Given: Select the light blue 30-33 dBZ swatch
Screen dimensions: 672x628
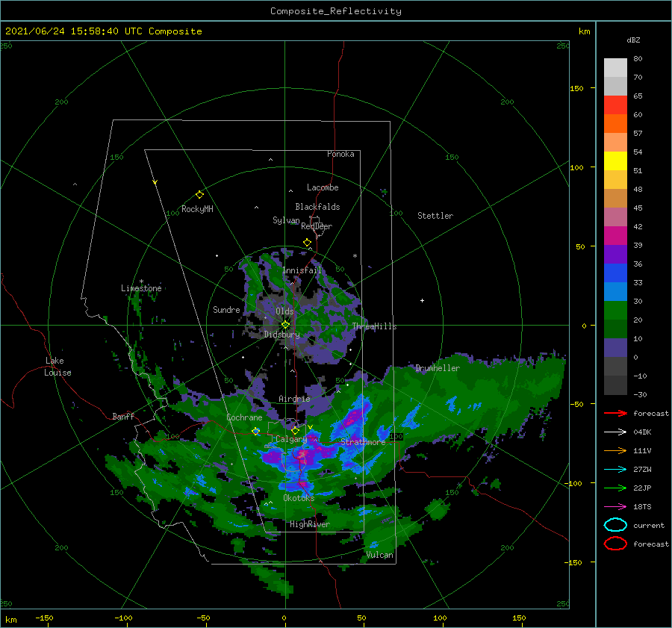Looking at the screenshot, I should click(615, 291).
